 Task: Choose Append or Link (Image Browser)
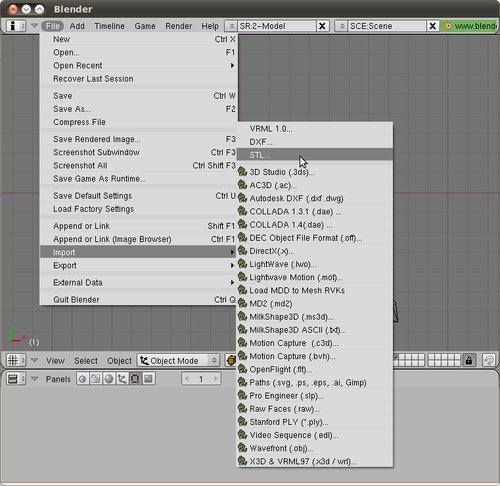click(x=138, y=239)
